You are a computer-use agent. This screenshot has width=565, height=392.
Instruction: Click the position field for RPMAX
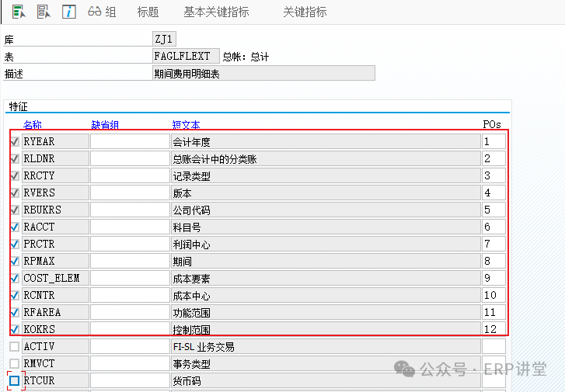494,261
